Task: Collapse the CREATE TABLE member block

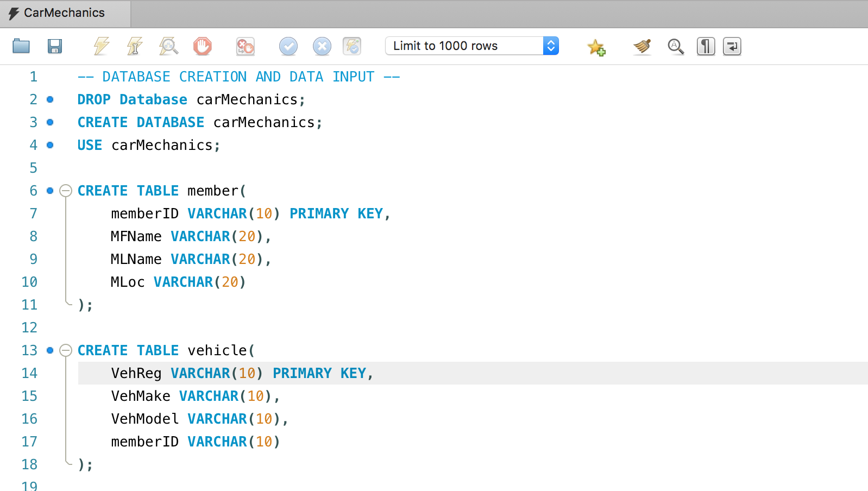Action: click(66, 191)
